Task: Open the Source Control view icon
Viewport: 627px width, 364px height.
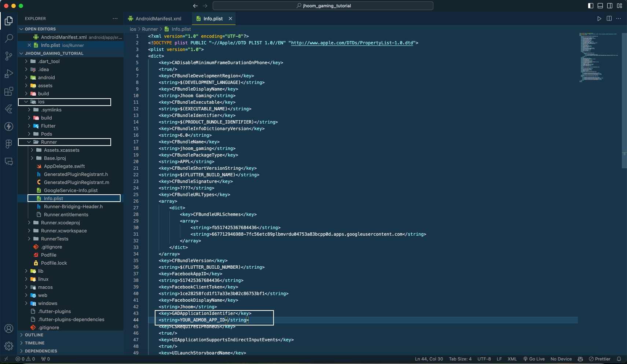Action: pos(9,56)
